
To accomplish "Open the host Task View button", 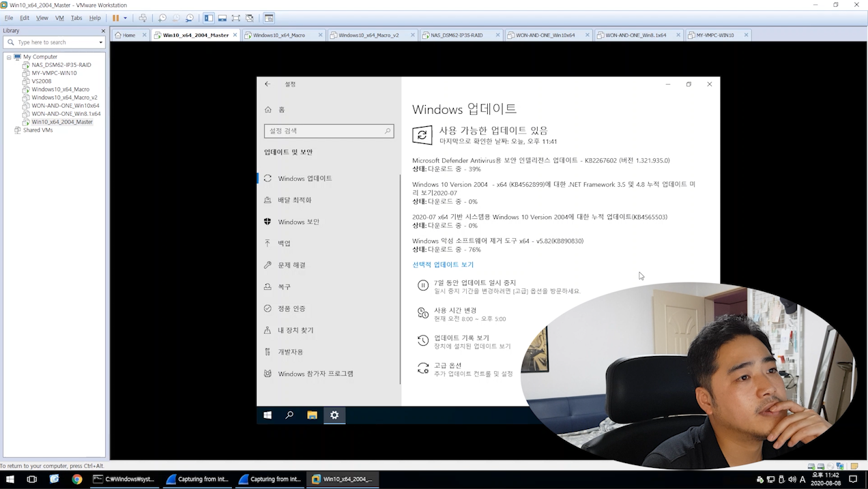I will [31, 479].
